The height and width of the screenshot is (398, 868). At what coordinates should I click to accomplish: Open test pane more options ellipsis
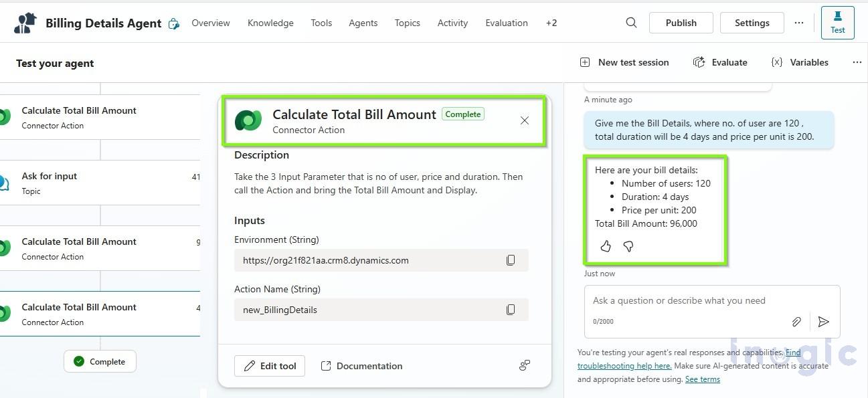[857, 62]
